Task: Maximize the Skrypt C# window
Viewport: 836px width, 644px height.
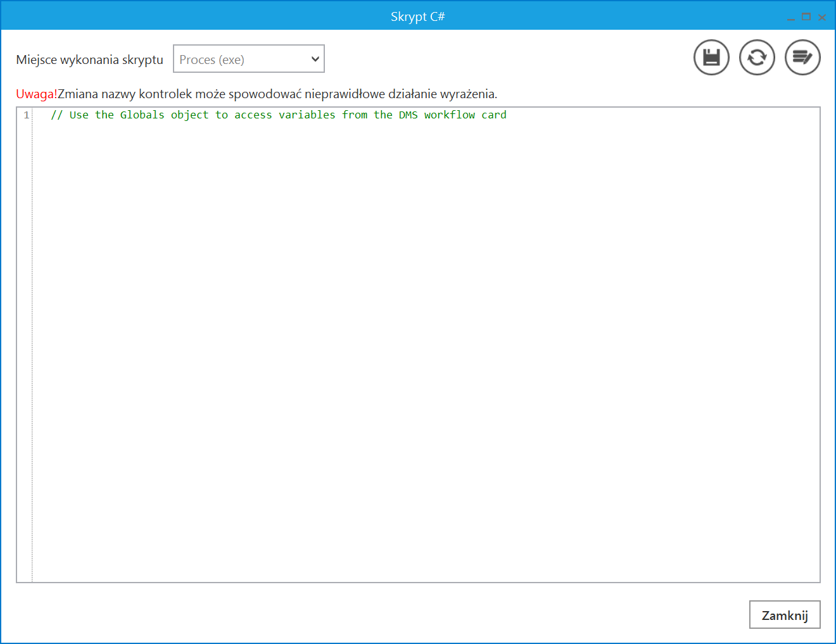Action: point(806,17)
